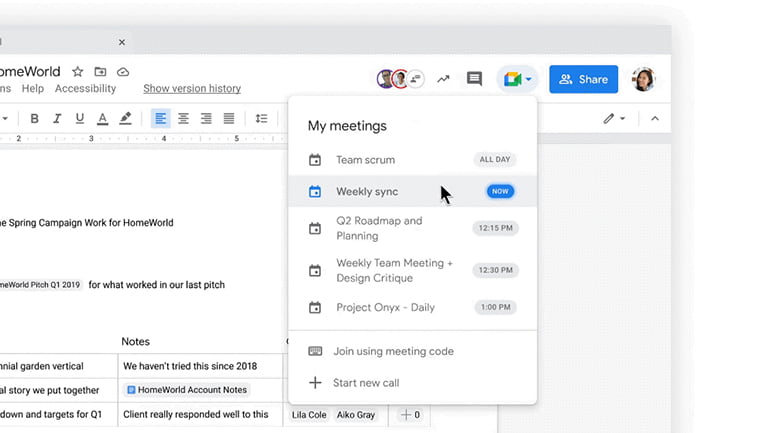
Task: Toggle bold formatting
Action: (34, 118)
